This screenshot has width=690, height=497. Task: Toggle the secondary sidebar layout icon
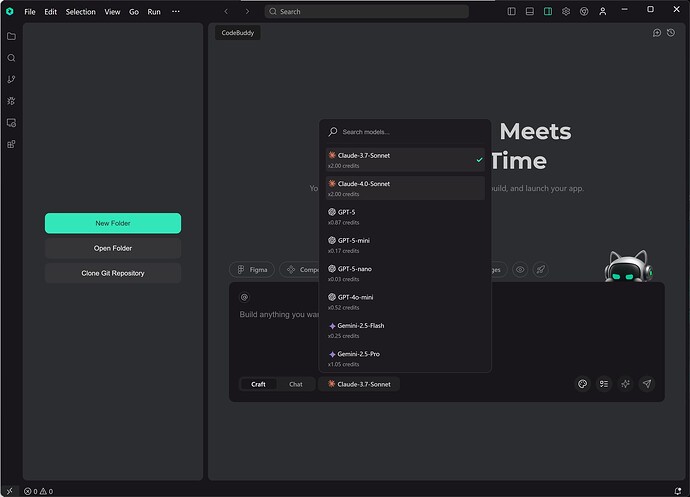pos(548,11)
